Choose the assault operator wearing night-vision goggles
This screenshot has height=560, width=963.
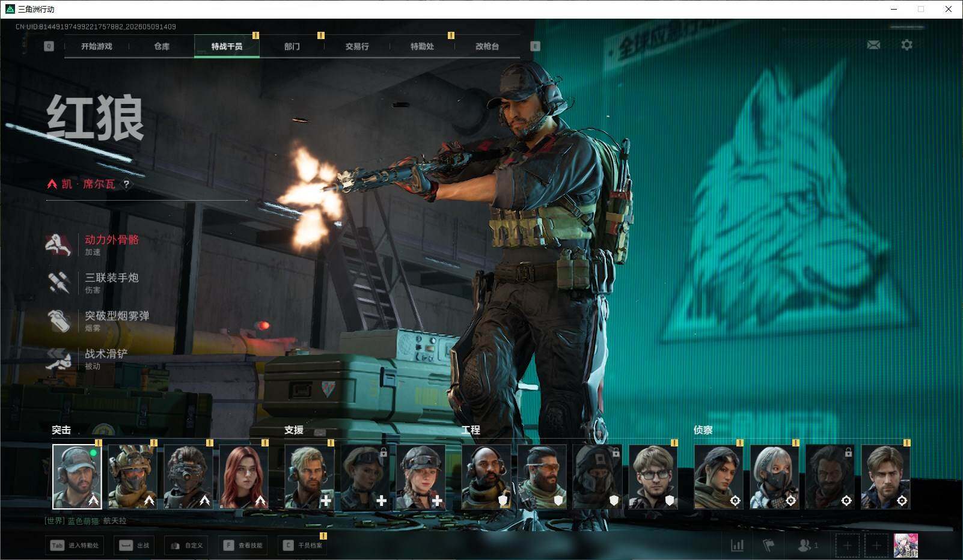(x=188, y=476)
